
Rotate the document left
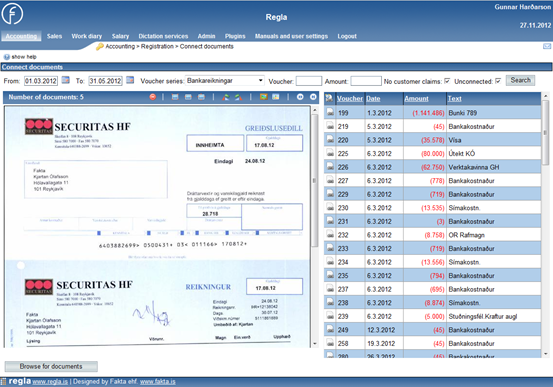pos(226,97)
